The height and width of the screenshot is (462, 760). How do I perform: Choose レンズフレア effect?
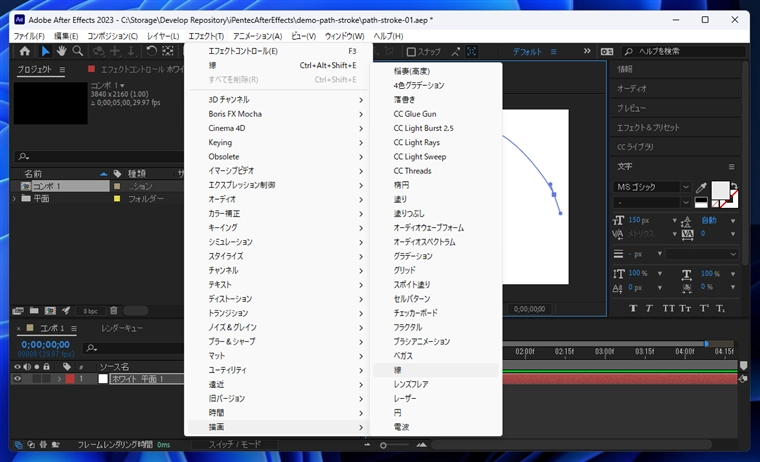click(435, 384)
